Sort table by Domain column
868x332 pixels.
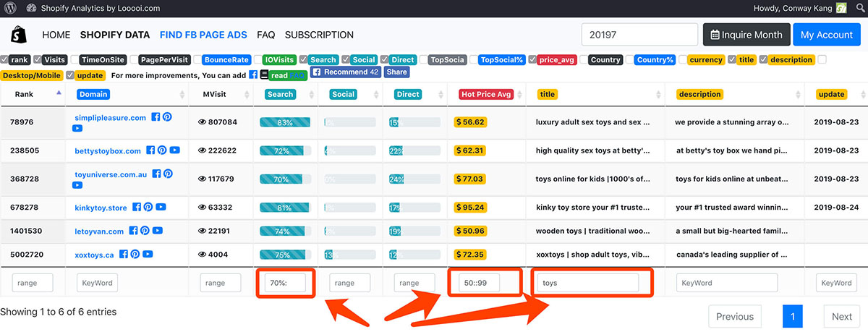(128, 94)
